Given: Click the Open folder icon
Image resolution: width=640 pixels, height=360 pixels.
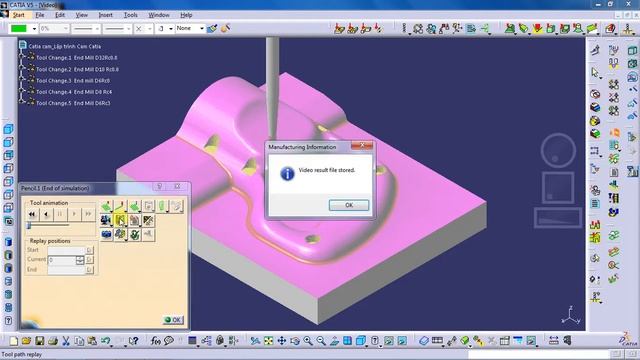Looking at the screenshot, I should (27, 341).
